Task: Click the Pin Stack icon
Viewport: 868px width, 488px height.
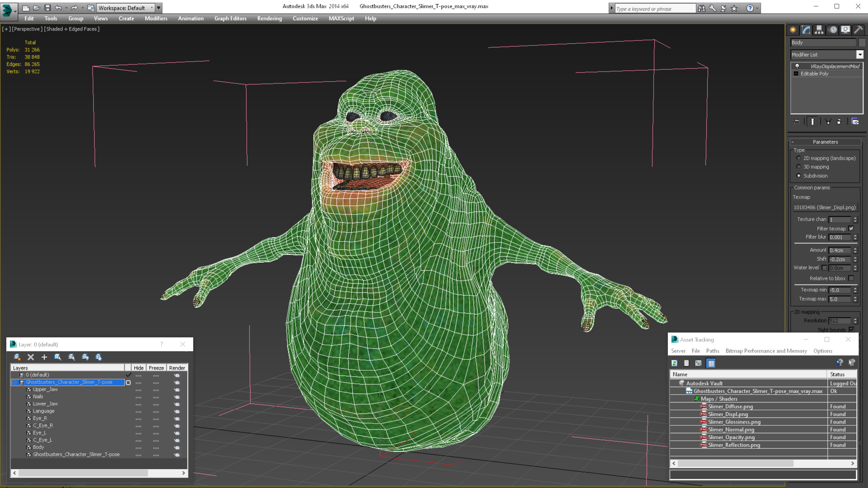Action: (796, 121)
